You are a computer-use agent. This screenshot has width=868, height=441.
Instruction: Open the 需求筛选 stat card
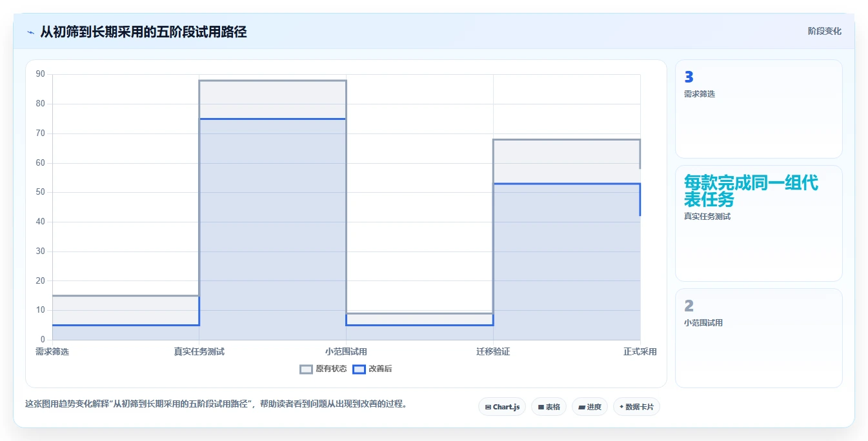click(x=758, y=109)
